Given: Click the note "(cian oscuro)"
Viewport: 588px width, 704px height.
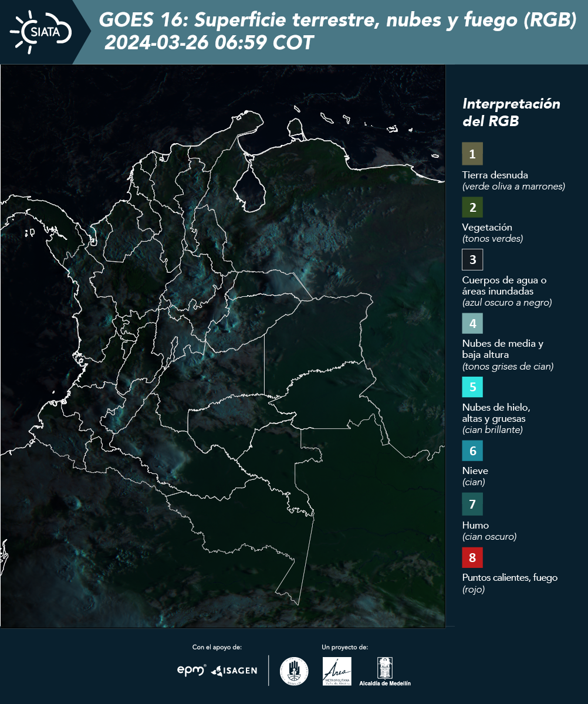Looking at the screenshot, I should [489, 537].
